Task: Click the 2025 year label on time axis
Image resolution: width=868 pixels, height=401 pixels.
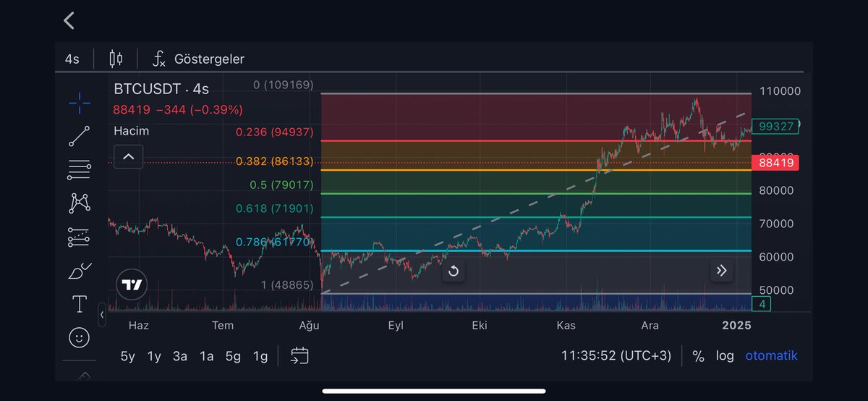Action: click(x=736, y=325)
